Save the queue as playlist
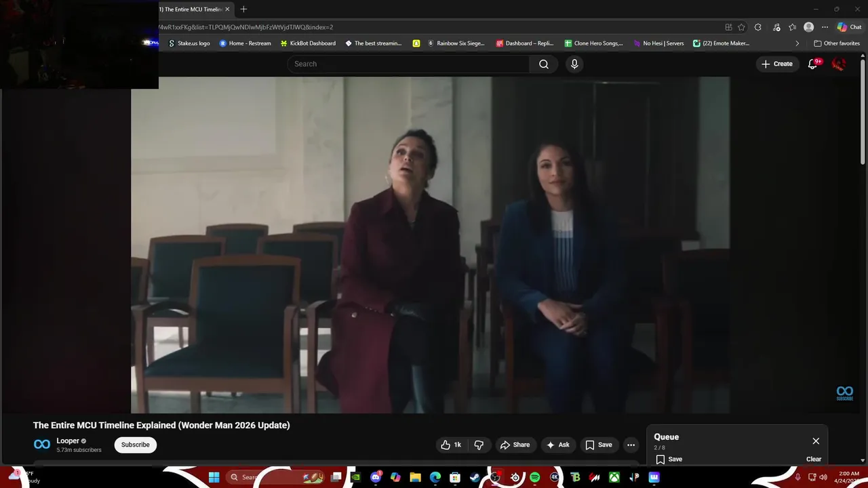Screen dimensions: 868x488 pyautogui.click(x=669, y=459)
